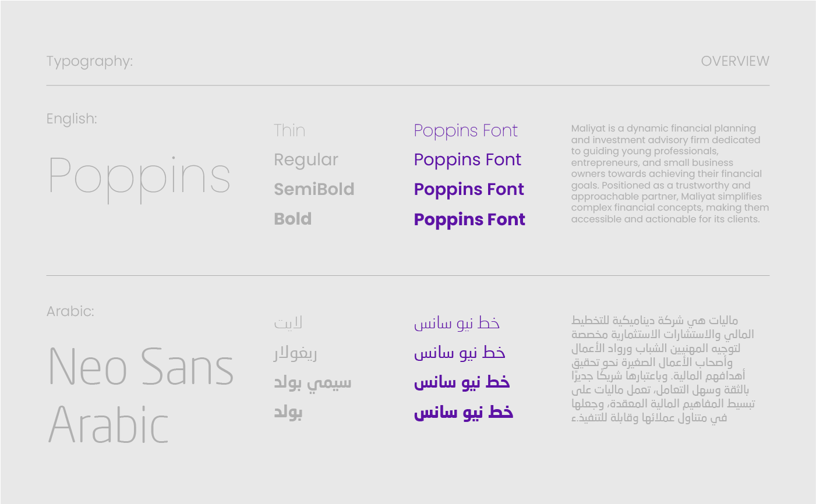Select the boldest purple Arabic "خط نيو سانس" sample

click(x=464, y=413)
